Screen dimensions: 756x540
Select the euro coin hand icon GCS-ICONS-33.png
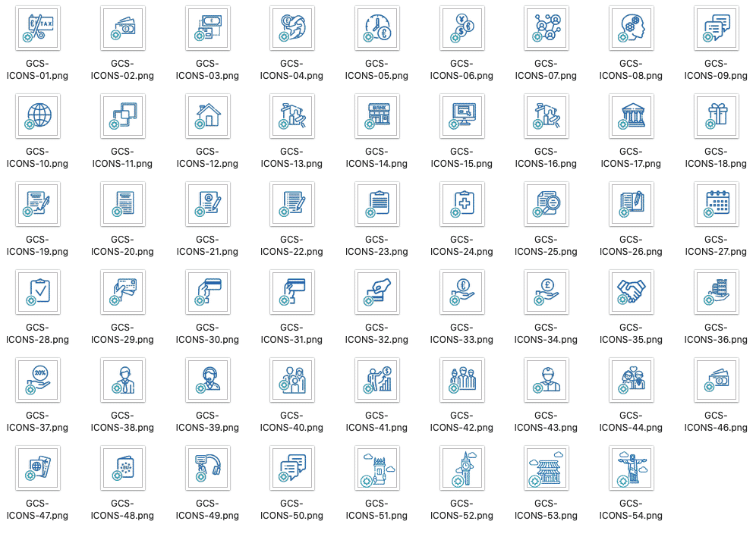(462, 292)
